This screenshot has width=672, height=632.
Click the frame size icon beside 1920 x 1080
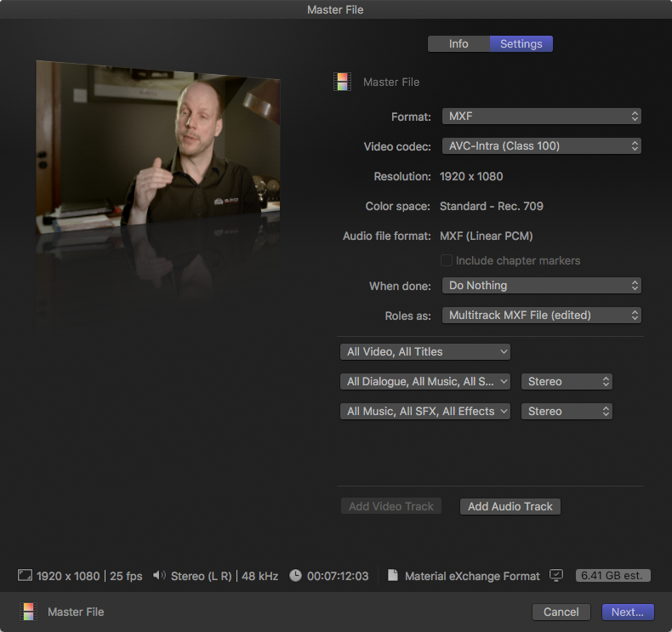click(25, 575)
